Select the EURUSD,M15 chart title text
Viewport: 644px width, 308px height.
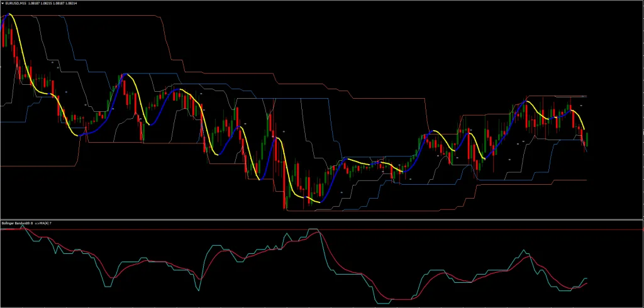[x=16, y=3]
